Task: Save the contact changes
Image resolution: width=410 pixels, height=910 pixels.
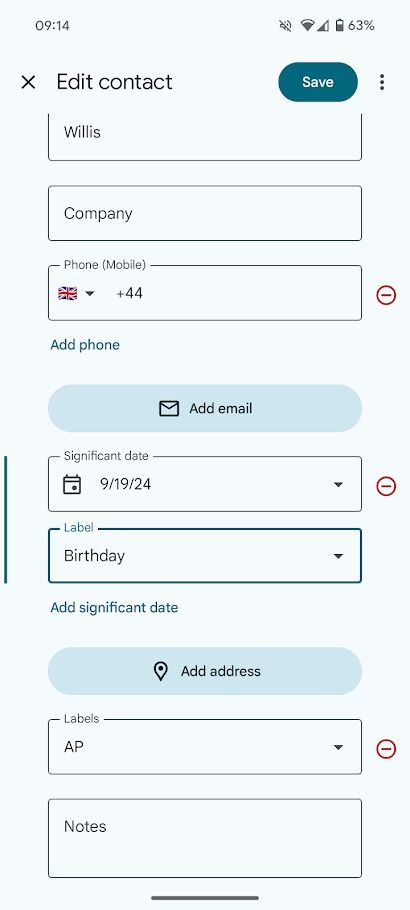Action: point(318,82)
